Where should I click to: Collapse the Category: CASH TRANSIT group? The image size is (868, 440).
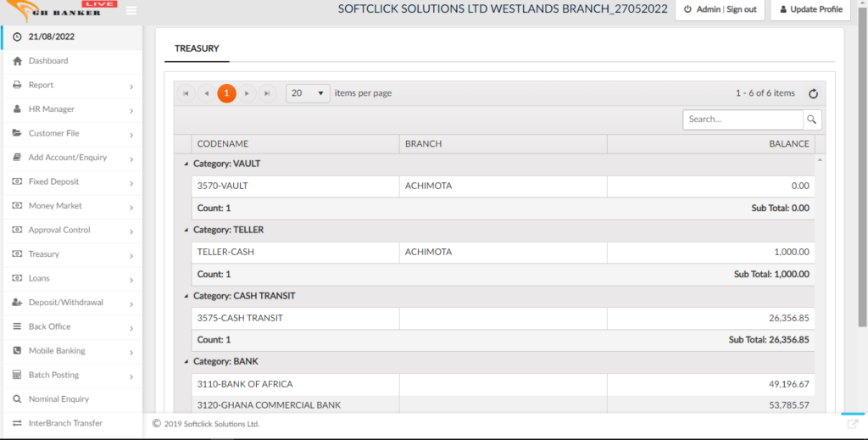[x=186, y=296]
